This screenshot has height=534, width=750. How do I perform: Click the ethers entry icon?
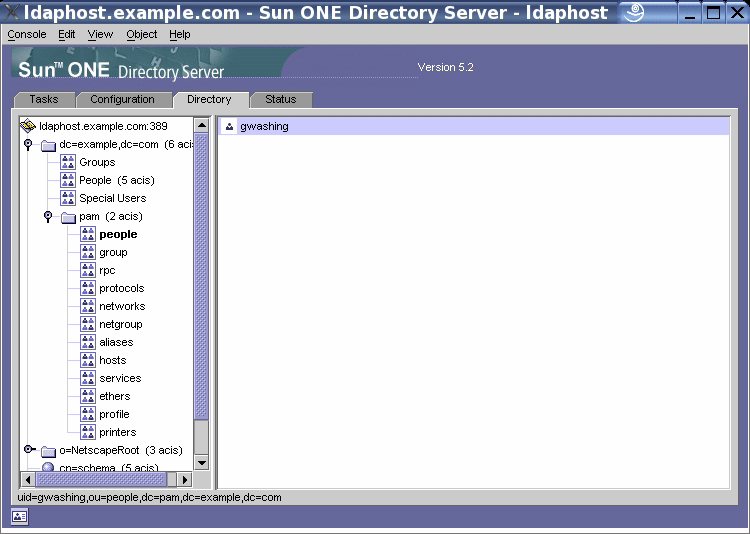coord(88,396)
